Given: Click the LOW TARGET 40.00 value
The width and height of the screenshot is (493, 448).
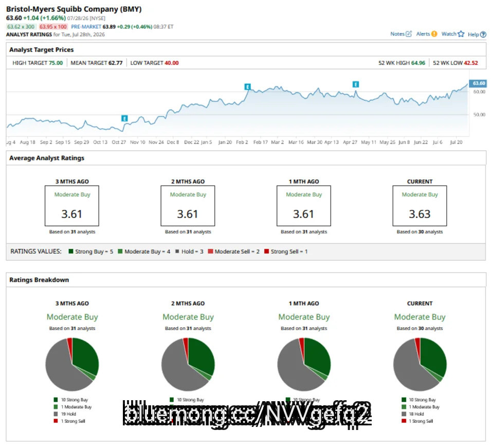Looking at the screenshot, I should coord(172,63).
